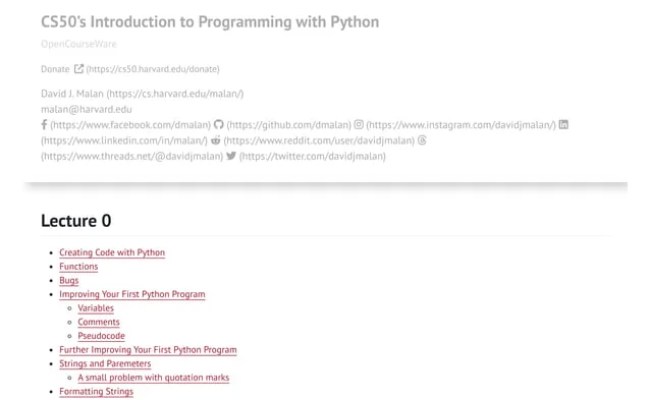This screenshot has height=400, width=650.
Task: Jump to Formatting Strings section
Action: click(96, 392)
